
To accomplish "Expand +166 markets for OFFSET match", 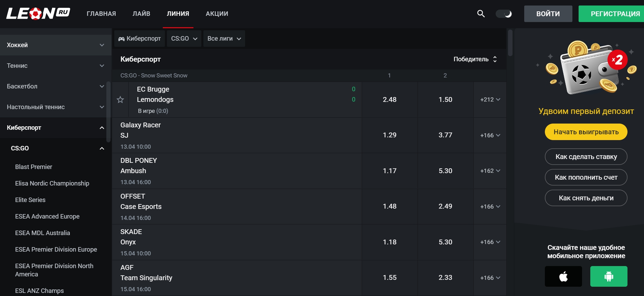I will coord(490,207).
